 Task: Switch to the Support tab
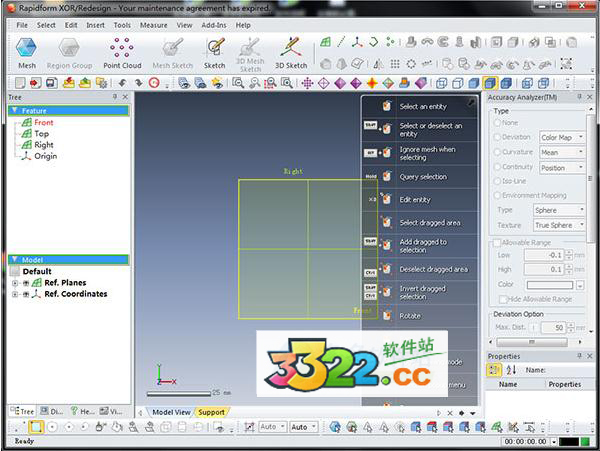[211, 412]
